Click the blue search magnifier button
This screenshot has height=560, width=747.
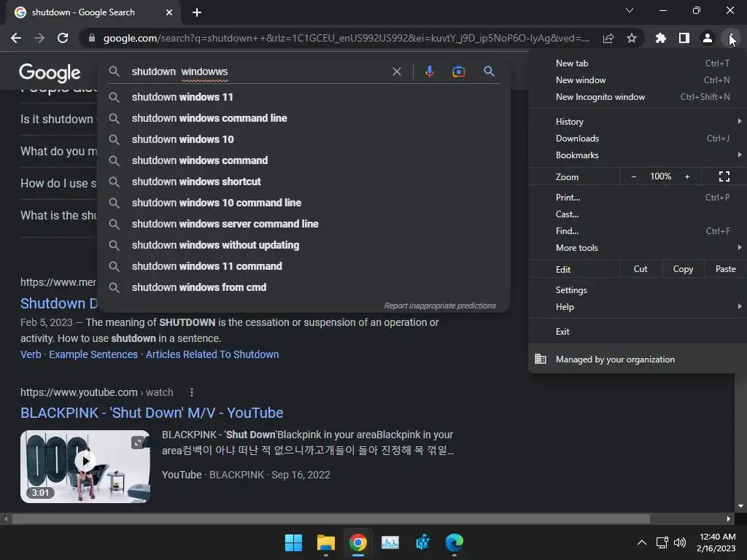(x=489, y=71)
